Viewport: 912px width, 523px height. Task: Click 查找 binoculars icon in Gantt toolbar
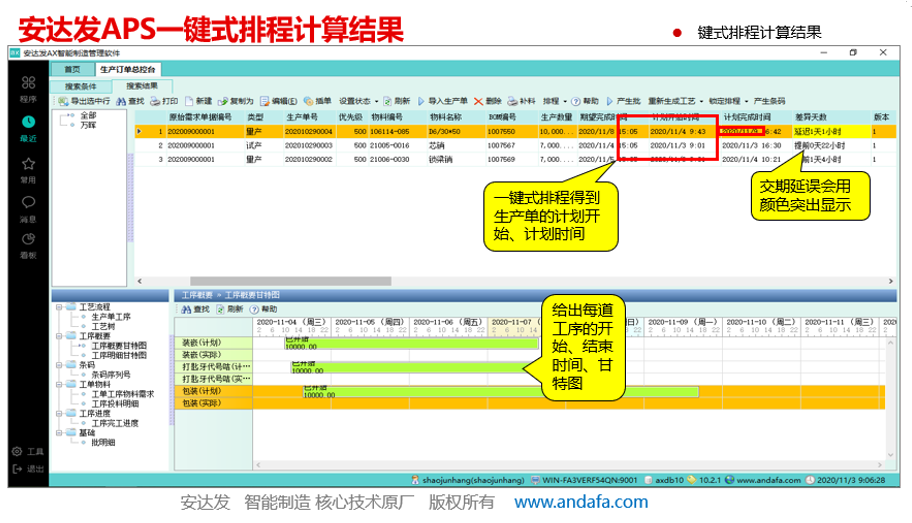(x=186, y=309)
